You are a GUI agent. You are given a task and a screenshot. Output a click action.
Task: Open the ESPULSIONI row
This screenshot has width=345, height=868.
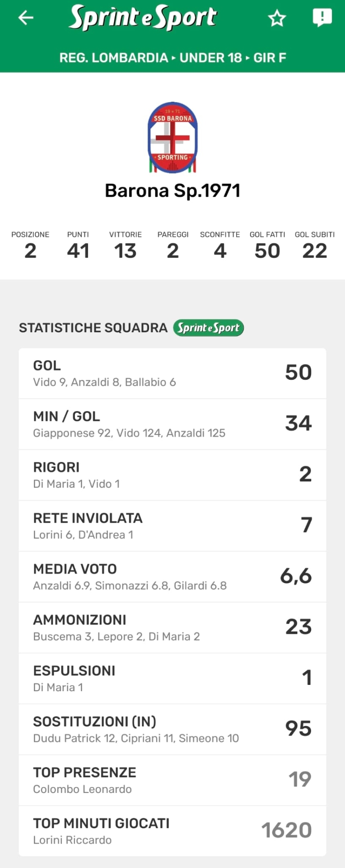pyautogui.click(x=172, y=679)
